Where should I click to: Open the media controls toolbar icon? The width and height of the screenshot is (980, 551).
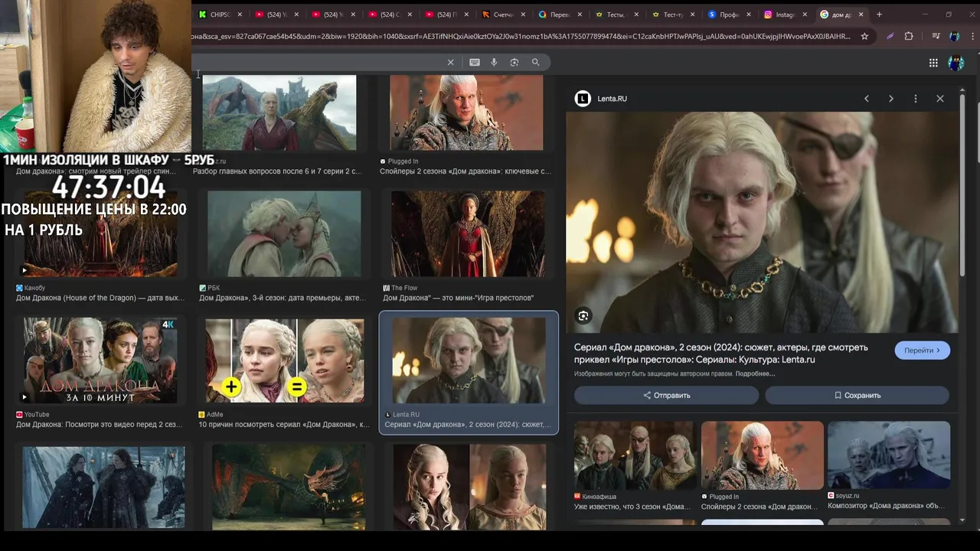pyautogui.click(x=936, y=36)
